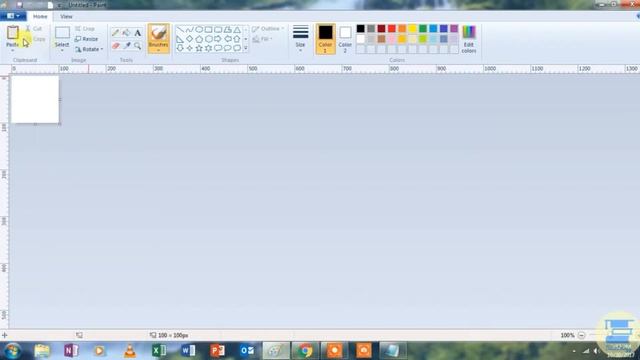Pick the green color swatch
Viewport: 640px width, 360px height.
coord(423,29)
